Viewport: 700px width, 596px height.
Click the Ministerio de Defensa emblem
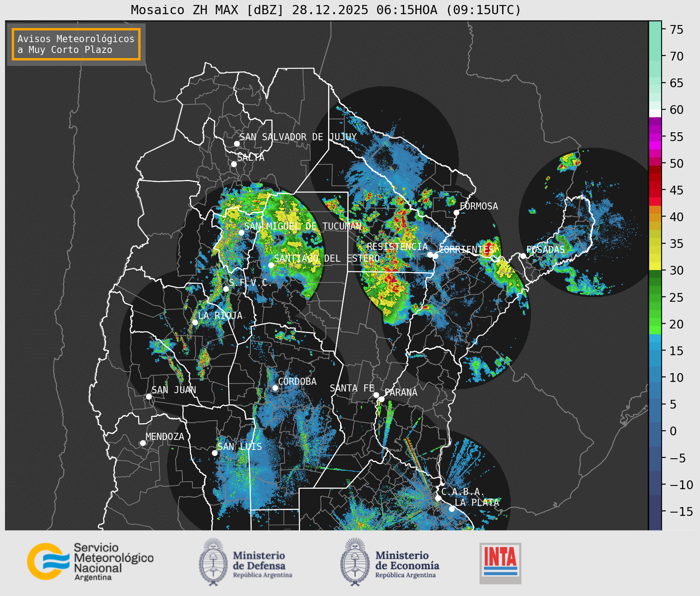(x=214, y=562)
